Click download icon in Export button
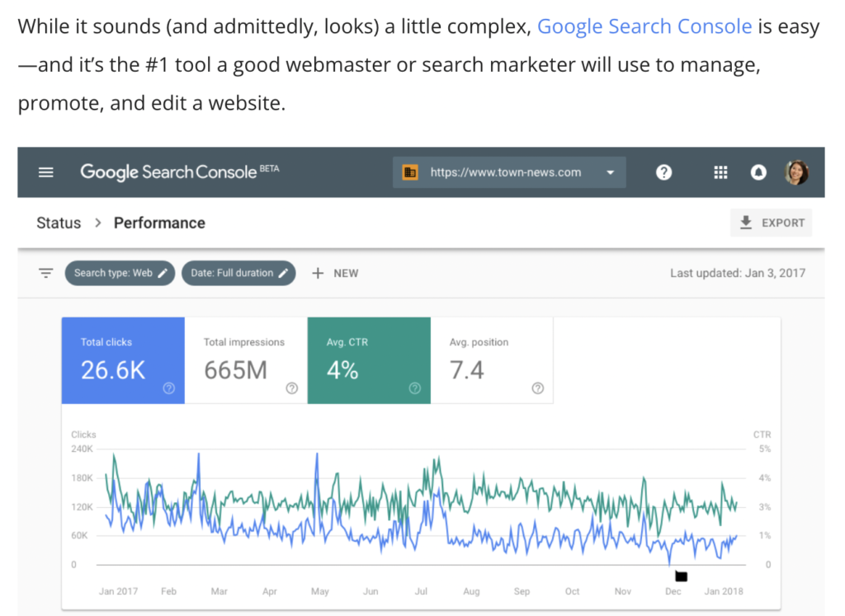The image size is (845, 616). coord(745,223)
